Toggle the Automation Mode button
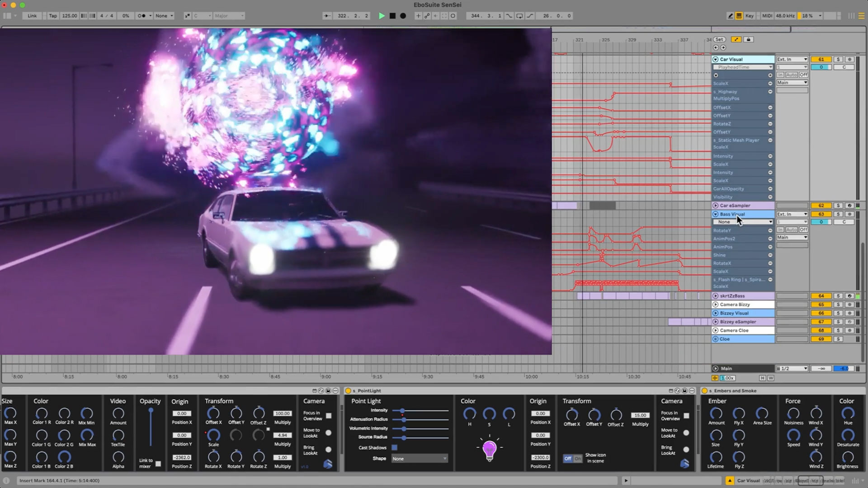This screenshot has height=488, width=868. [x=736, y=40]
